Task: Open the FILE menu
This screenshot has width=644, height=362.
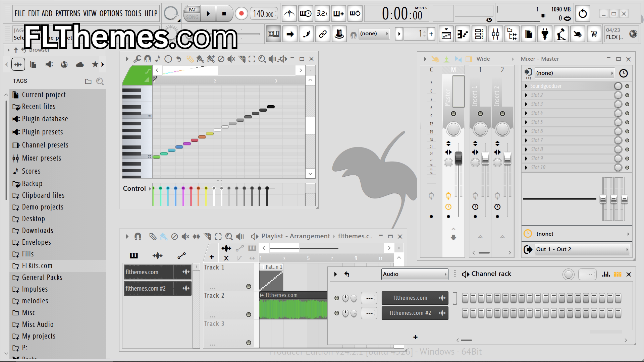Action: click(20, 13)
